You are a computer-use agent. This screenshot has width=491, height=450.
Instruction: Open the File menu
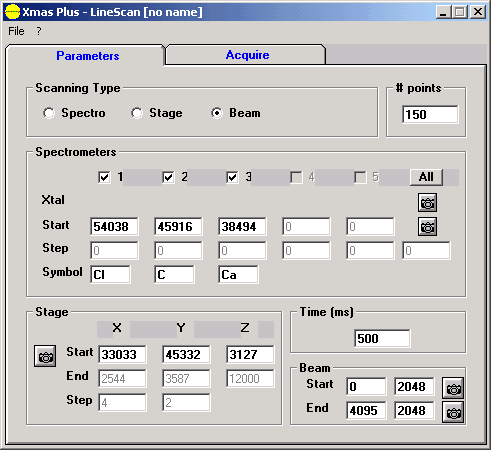(x=16, y=31)
